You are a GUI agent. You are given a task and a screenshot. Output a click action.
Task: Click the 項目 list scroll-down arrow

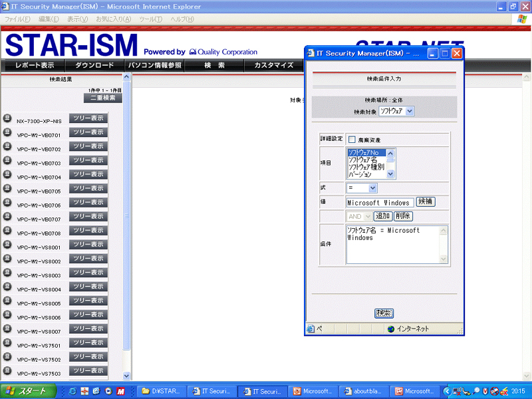click(x=390, y=174)
